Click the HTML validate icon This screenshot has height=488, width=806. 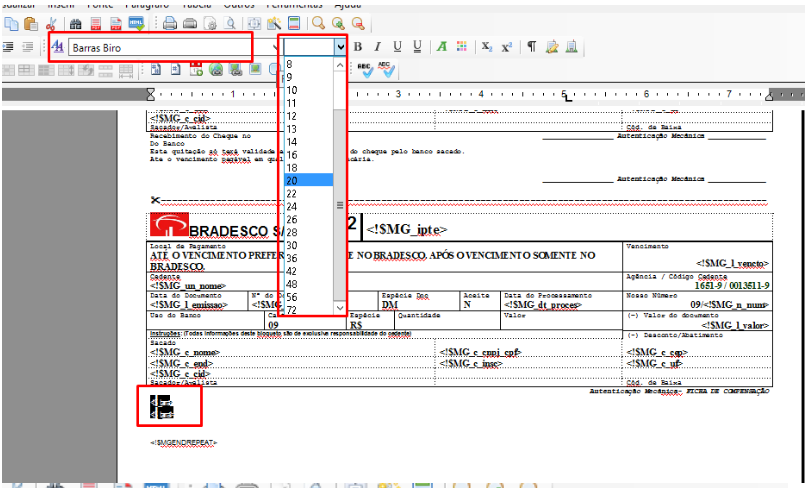137,24
